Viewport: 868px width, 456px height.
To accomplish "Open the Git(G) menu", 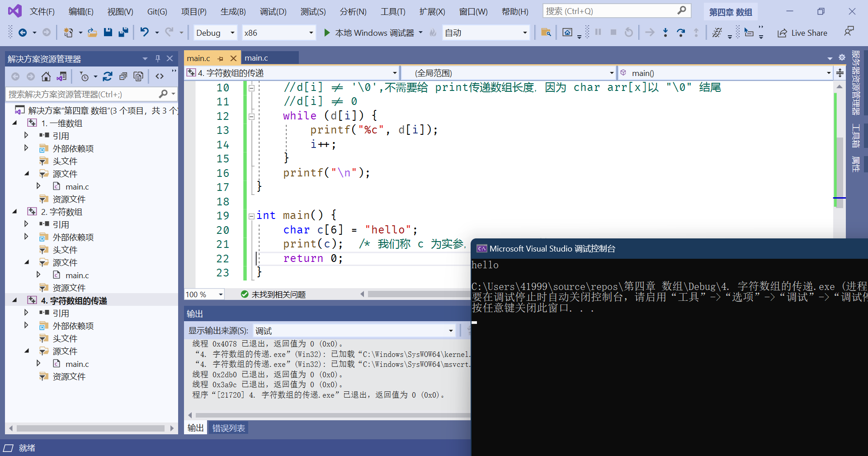I will point(157,11).
